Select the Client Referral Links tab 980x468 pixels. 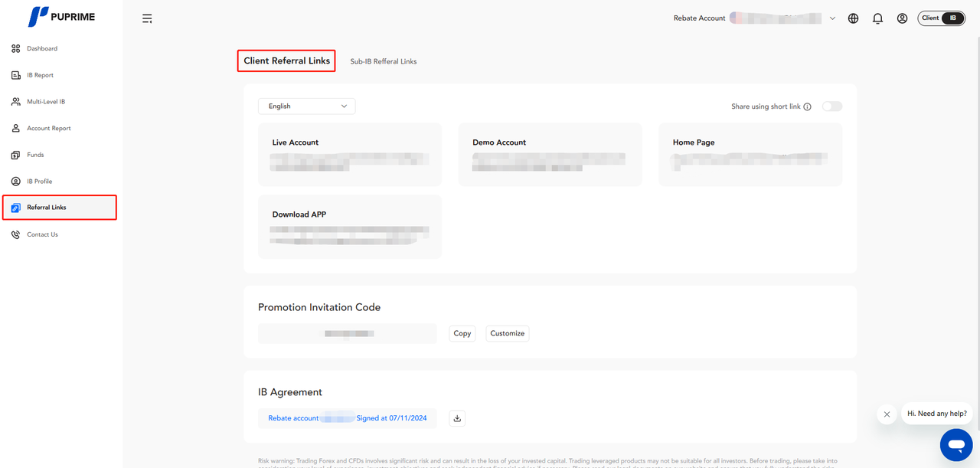click(x=286, y=61)
